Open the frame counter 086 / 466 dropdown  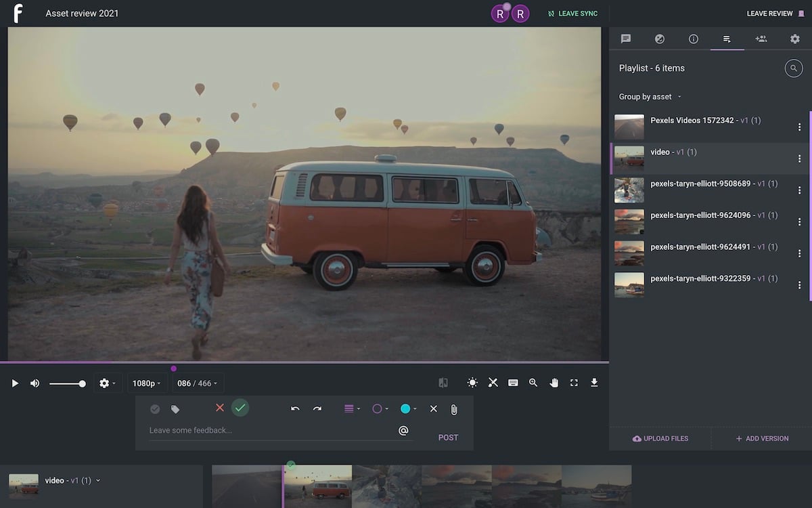click(x=197, y=383)
